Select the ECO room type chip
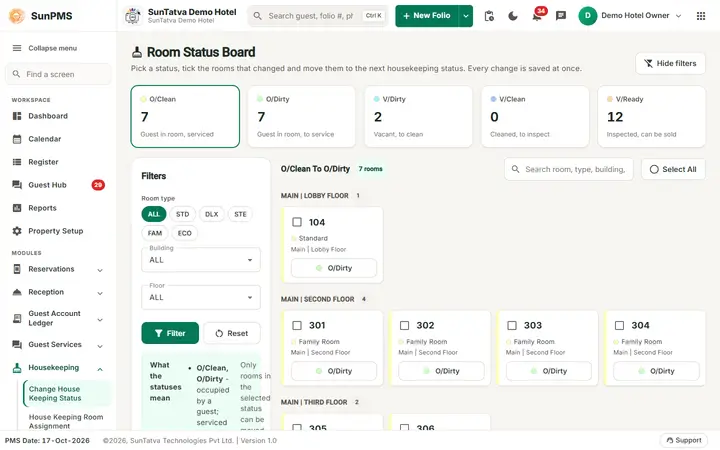This screenshot has height=450, width=720. [x=185, y=233]
